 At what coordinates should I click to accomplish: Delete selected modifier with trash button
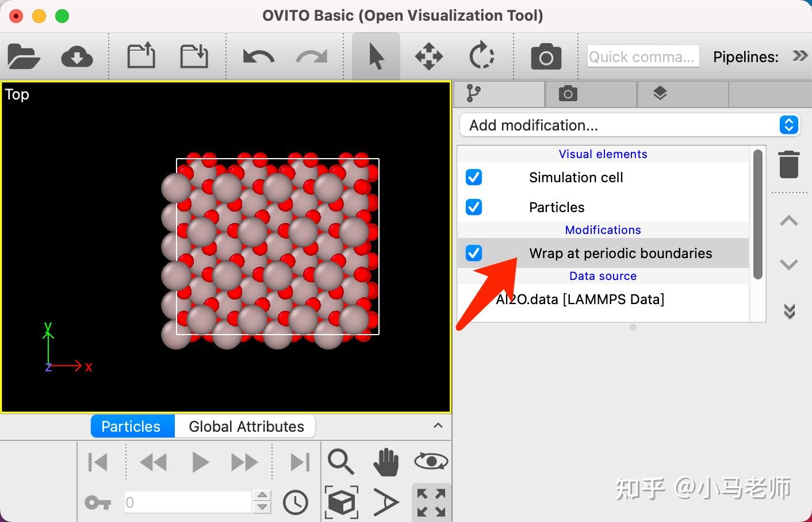788,164
